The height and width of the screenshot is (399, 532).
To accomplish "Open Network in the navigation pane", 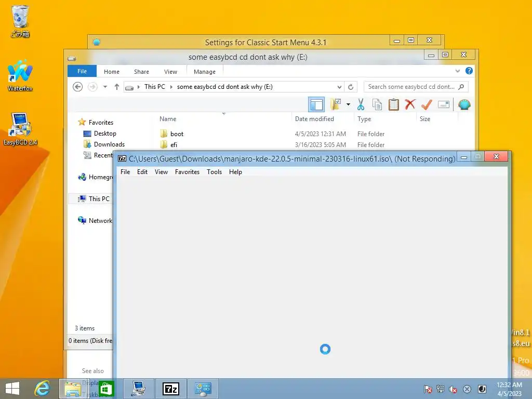I will pos(96,220).
